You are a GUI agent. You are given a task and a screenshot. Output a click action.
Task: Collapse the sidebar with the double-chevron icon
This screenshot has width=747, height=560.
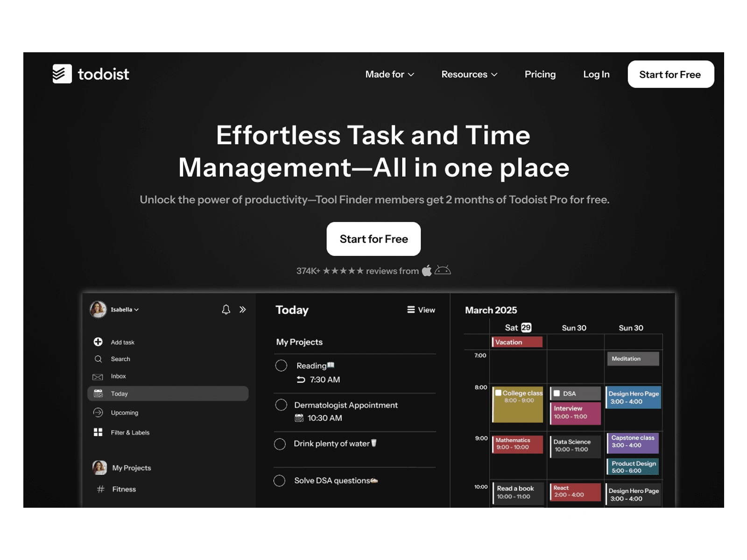click(243, 309)
